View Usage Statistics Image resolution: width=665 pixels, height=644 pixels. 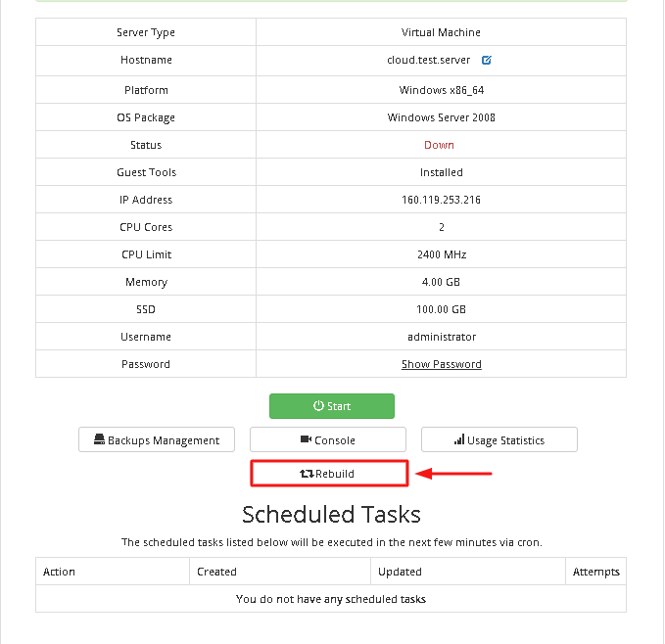tap(499, 439)
